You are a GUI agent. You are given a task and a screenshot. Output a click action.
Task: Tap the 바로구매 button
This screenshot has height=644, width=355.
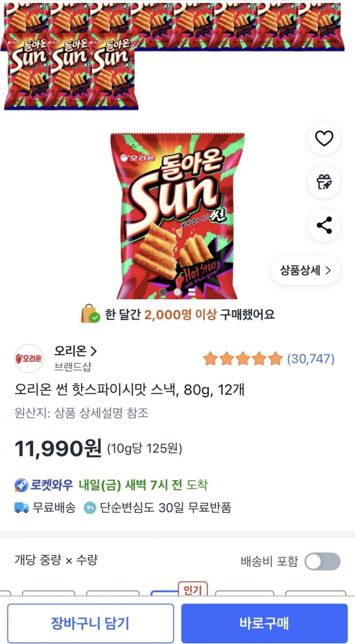[264, 623]
